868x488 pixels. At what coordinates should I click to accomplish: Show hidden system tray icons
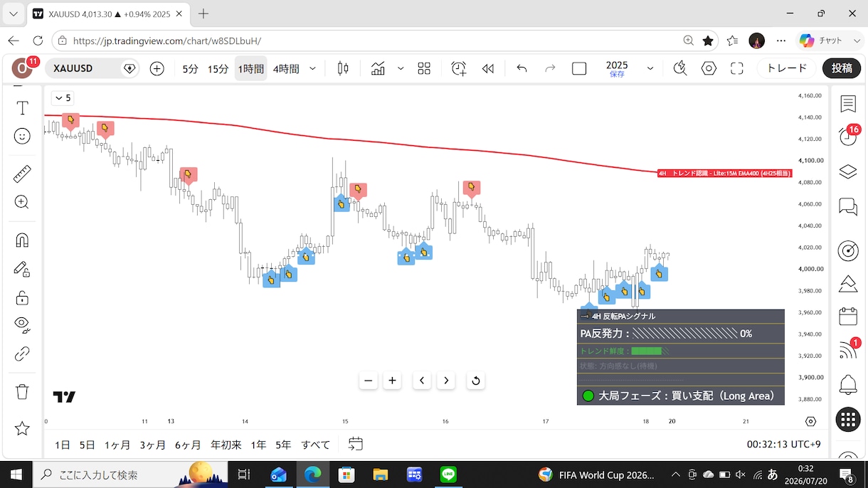pyautogui.click(x=675, y=474)
